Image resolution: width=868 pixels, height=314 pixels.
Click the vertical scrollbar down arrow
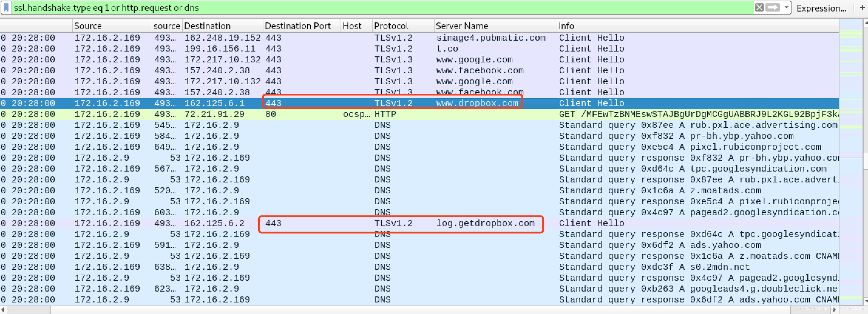tap(866, 301)
